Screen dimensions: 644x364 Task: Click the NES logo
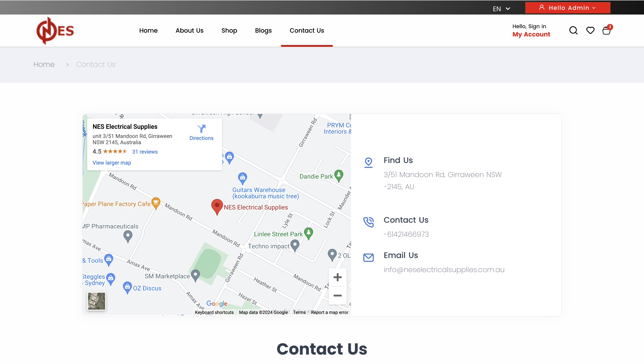(x=55, y=30)
